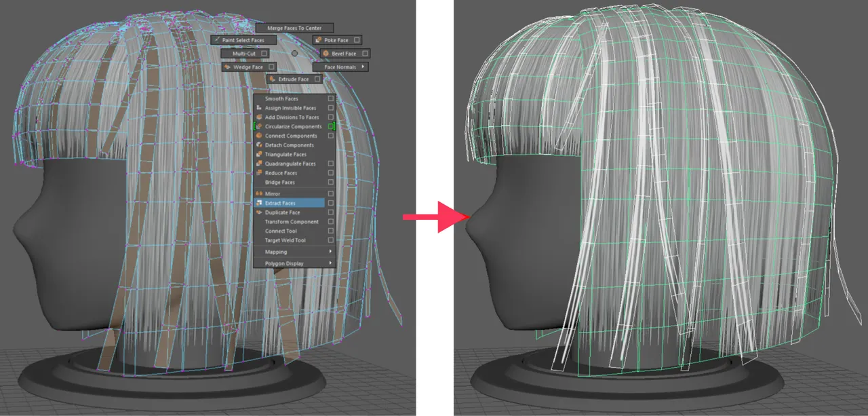Click the Wedge Face icon
The image size is (868, 416).
(x=228, y=67)
